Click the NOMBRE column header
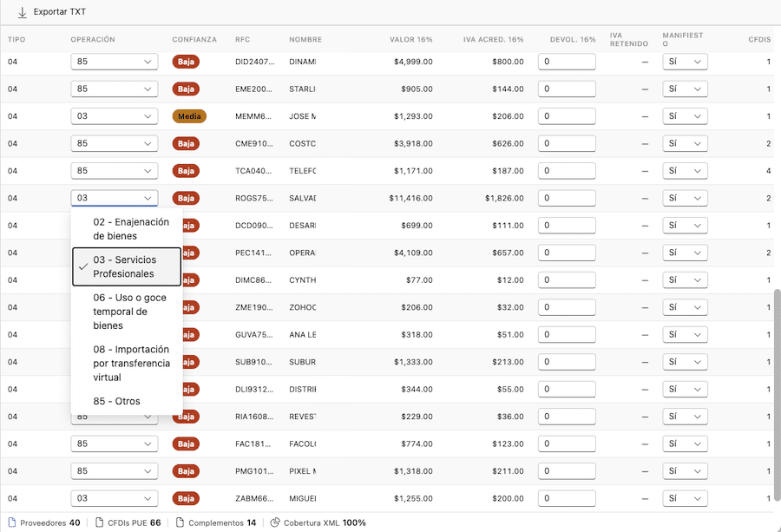 pyautogui.click(x=305, y=39)
